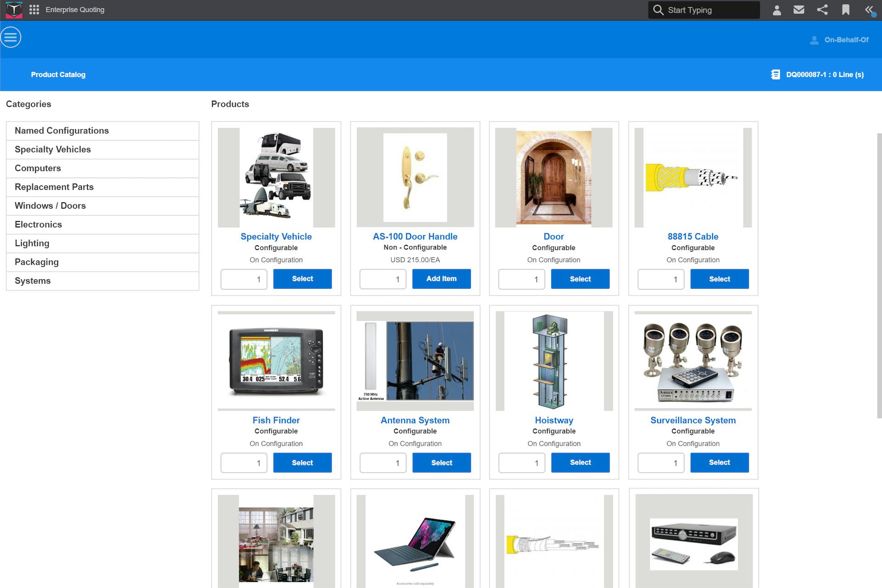Open the app launcher grid icon
The width and height of the screenshot is (882, 588).
point(34,10)
